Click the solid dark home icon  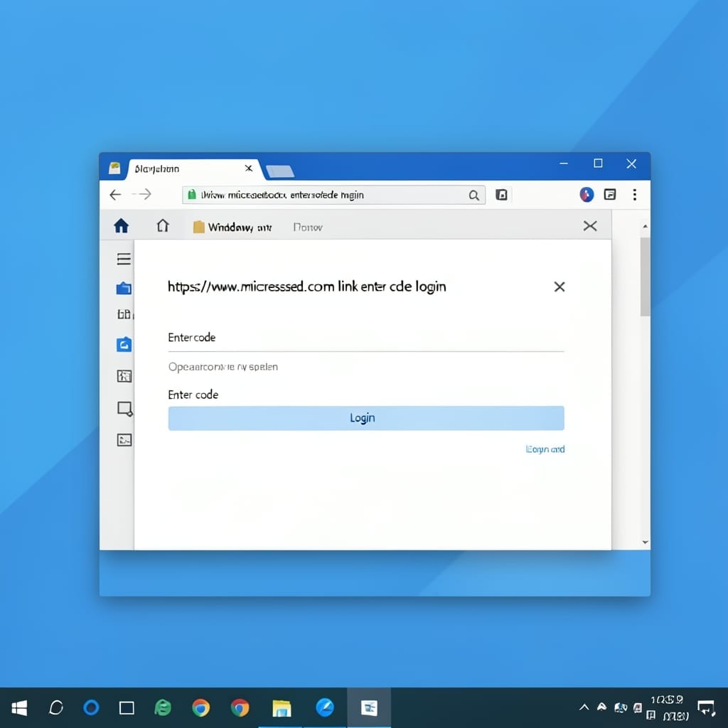[x=121, y=226]
